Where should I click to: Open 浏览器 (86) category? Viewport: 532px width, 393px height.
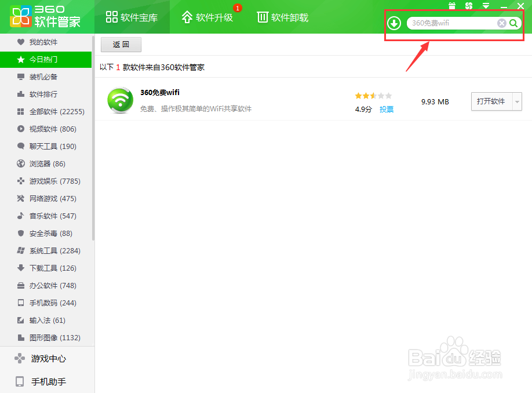46,163
